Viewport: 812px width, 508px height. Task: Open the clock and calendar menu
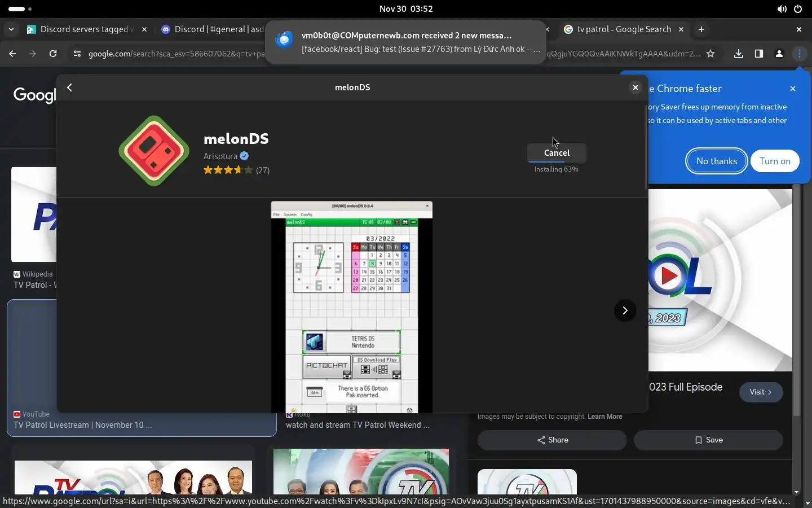coord(406,9)
